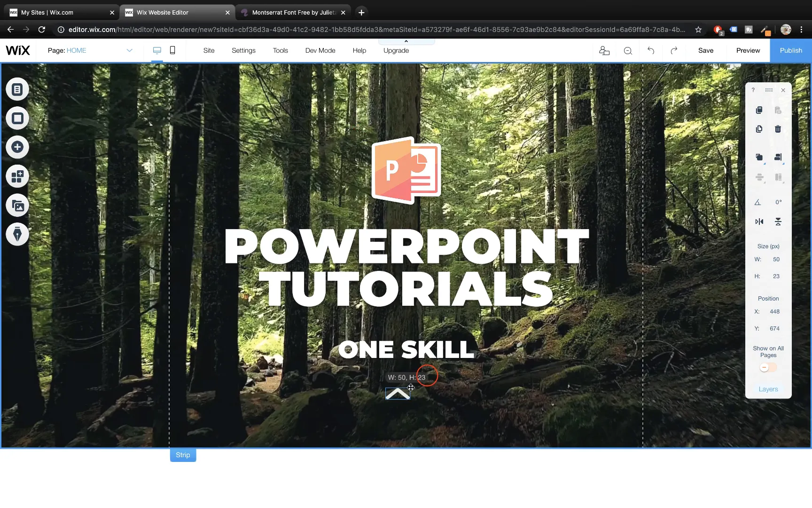
Task: Select the PowerPoint logo image
Action: click(x=406, y=170)
